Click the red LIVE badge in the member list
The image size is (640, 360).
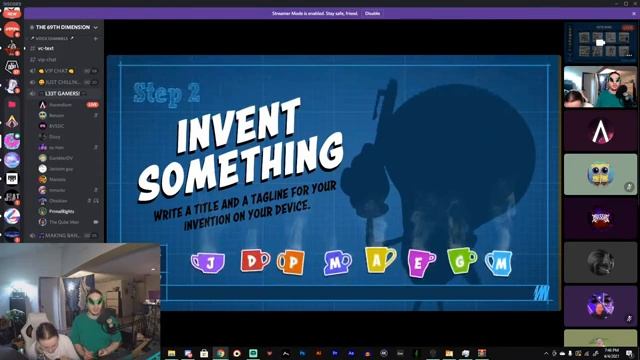click(93, 105)
